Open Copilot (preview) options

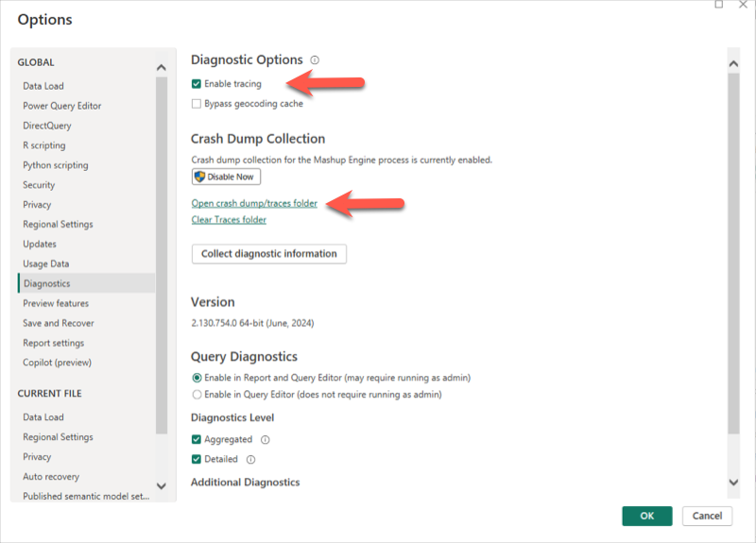[x=58, y=363]
